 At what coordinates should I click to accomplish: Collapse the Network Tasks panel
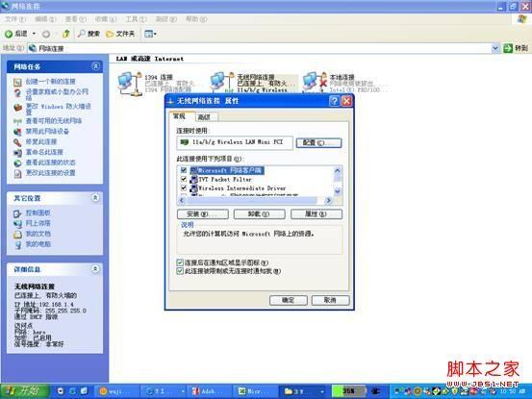click(95, 66)
